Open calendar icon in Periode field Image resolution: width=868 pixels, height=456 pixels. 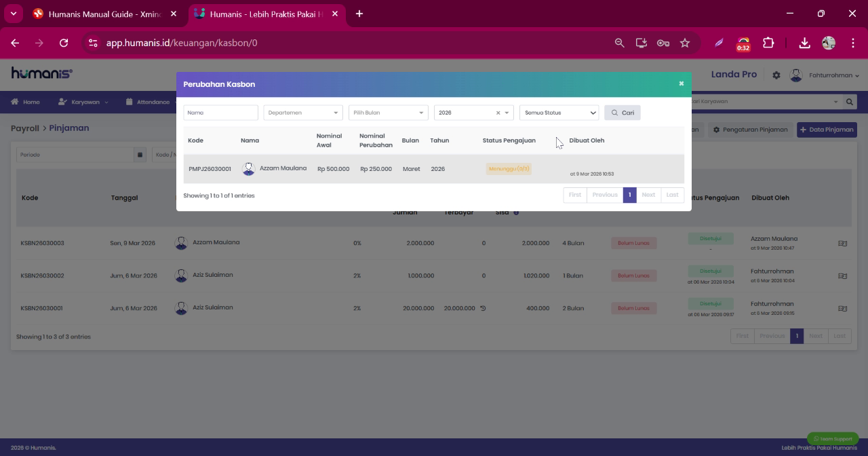[x=140, y=155]
